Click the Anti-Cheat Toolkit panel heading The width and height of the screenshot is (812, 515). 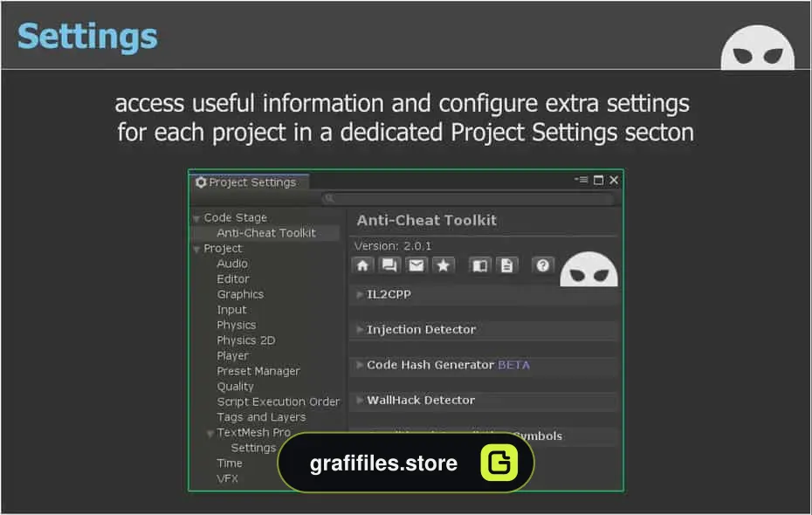(427, 221)
